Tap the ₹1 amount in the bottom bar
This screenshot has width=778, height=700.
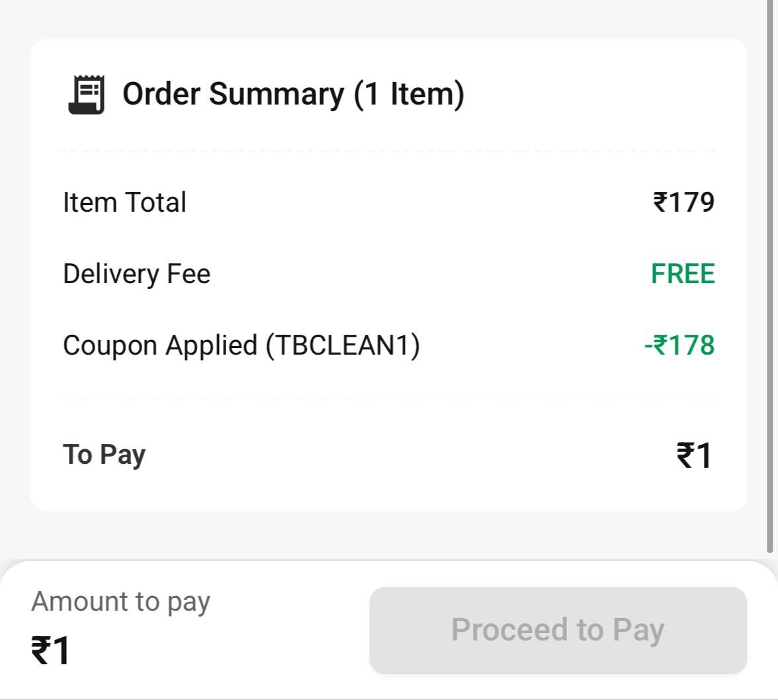click(x=51, y=650)
